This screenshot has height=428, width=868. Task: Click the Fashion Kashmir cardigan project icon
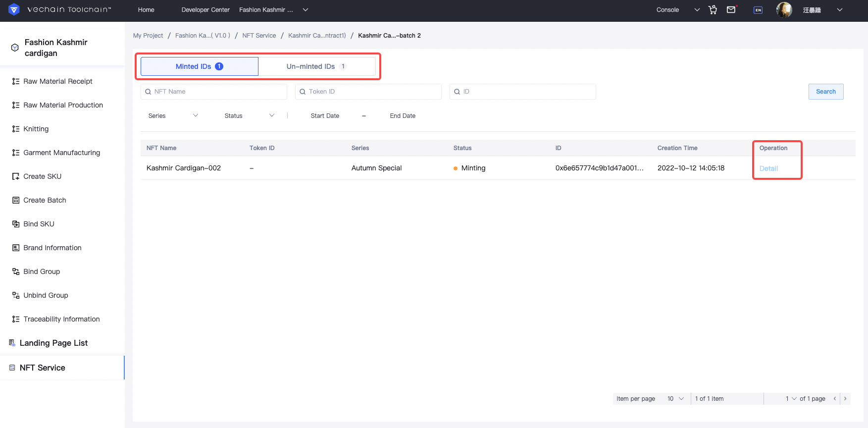(15, 48)
